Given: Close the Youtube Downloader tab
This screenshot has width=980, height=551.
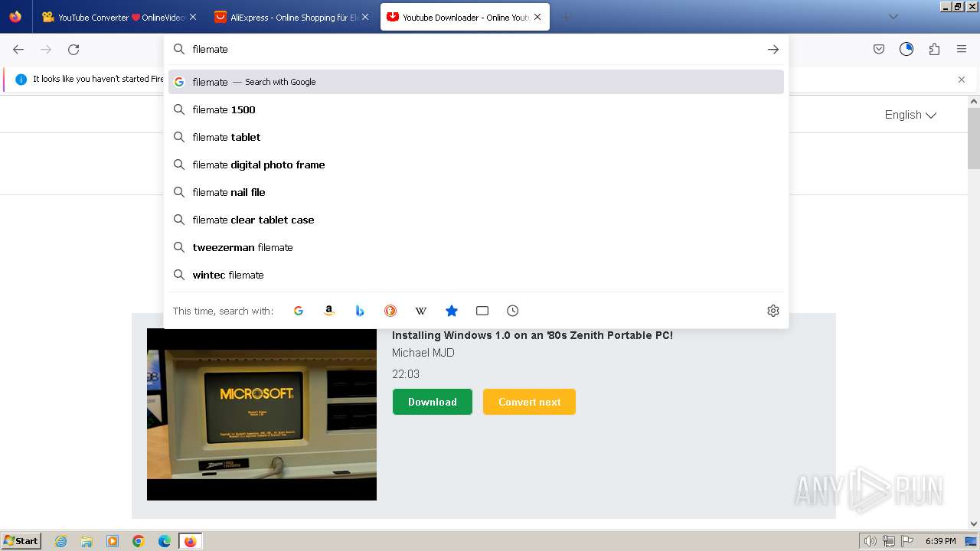Looking at the screenshot, I should click(537, 17).
